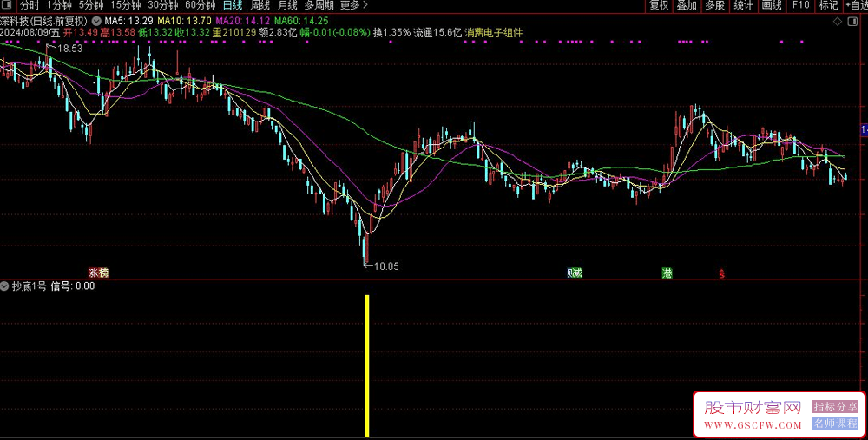The width and height of the screenshot is (868, 440).
Task: Click the 叠加 overlay button
Action: click(687, 5)
